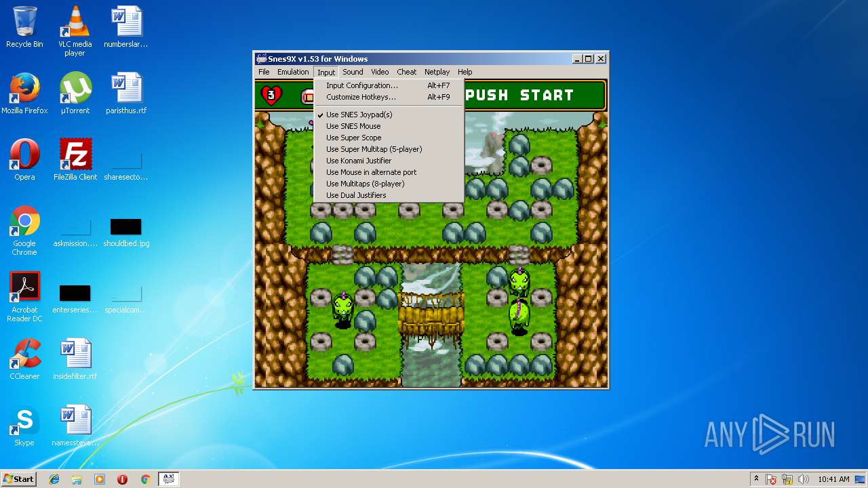Open network status tray icon
The width and height of the screenshot is (868, 488).
click(x=787, y=479)
